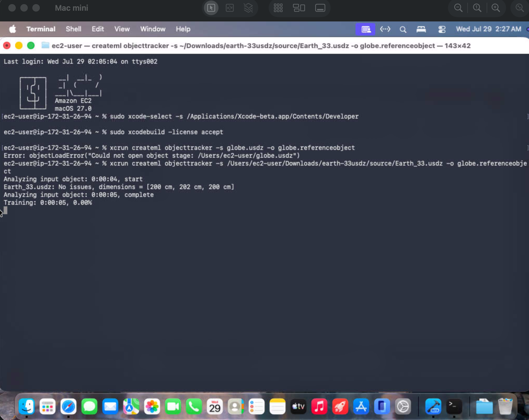This screenshot has height=420, width=529.
Task: Open the Help menu
Action: 183,29
